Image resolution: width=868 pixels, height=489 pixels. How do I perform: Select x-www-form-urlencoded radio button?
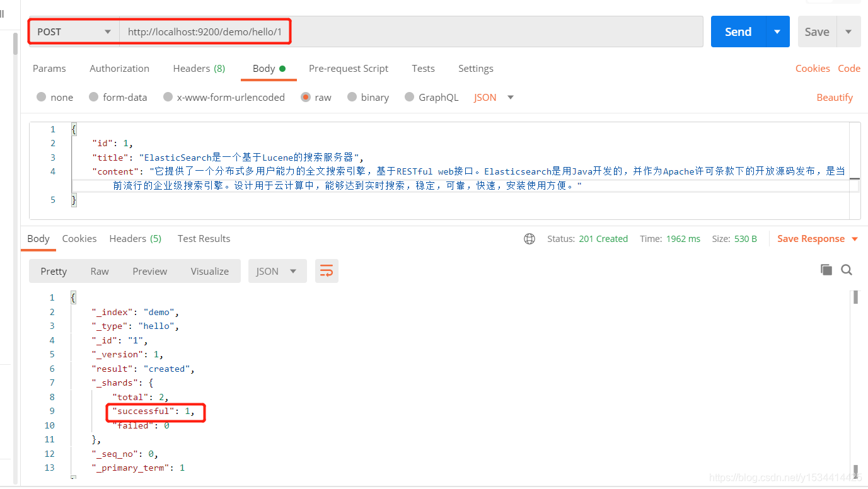(x=168, y=97)
